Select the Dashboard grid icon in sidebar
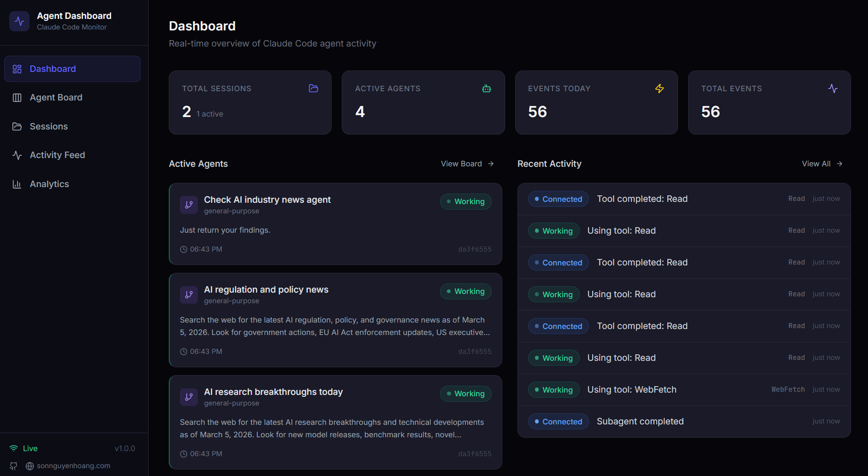 point(18,69)
